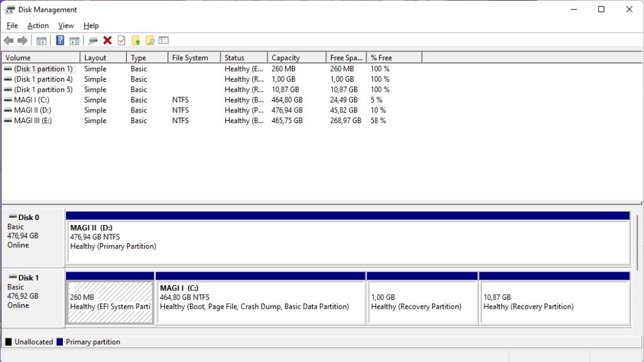
Task: Click the 24,49 GB free space cell
Action: pos(344,100)
